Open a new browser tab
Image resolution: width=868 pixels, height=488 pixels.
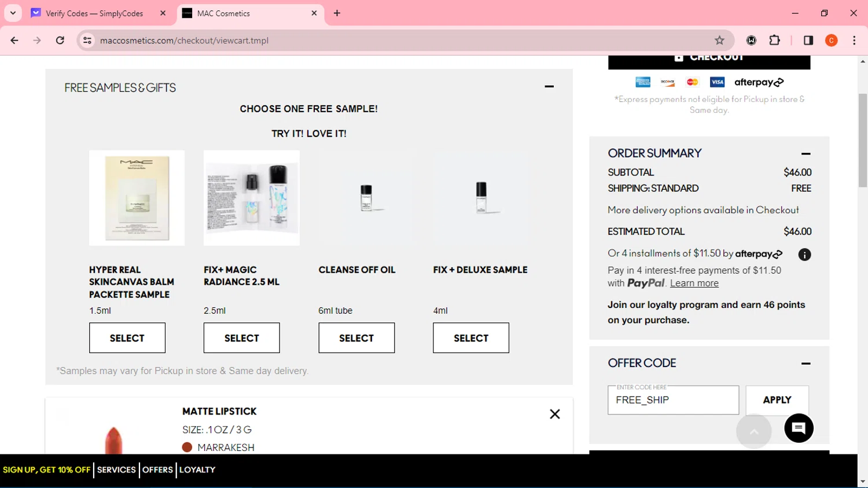coord(337,13)
